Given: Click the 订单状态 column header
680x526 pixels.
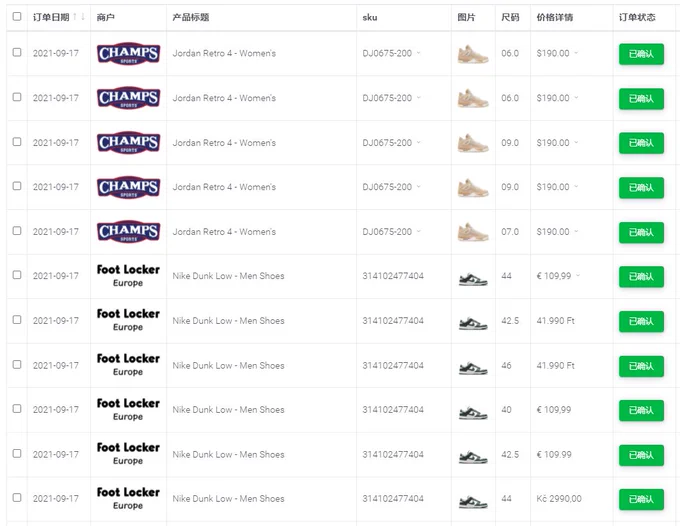Looking at the screenshot, I should (637, 17).
